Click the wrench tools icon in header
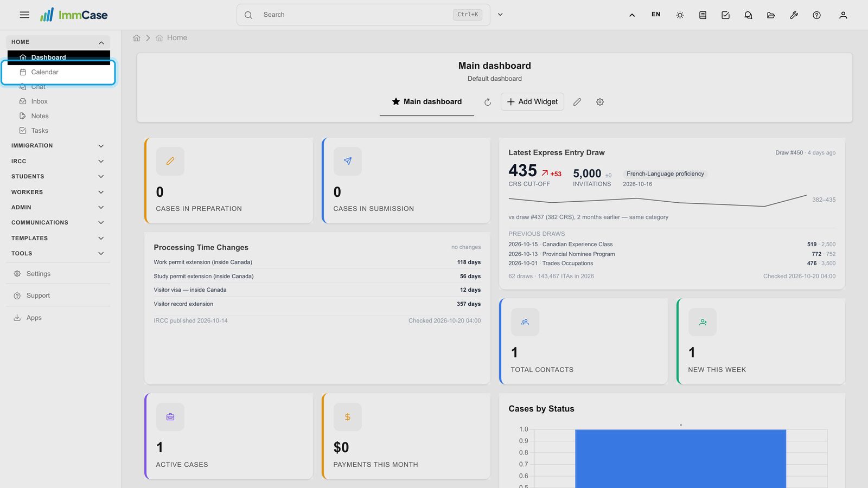This screenshot has width=868, height=488. tap(794, 15)
